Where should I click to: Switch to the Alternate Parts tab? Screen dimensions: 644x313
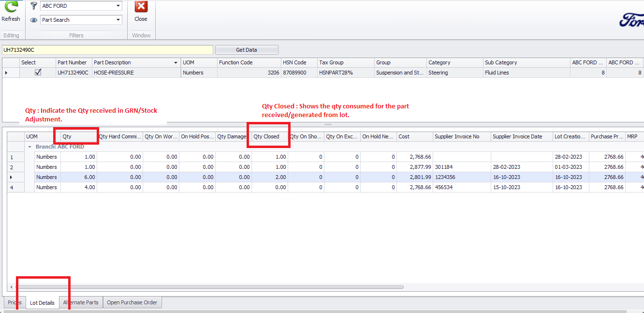81,302
